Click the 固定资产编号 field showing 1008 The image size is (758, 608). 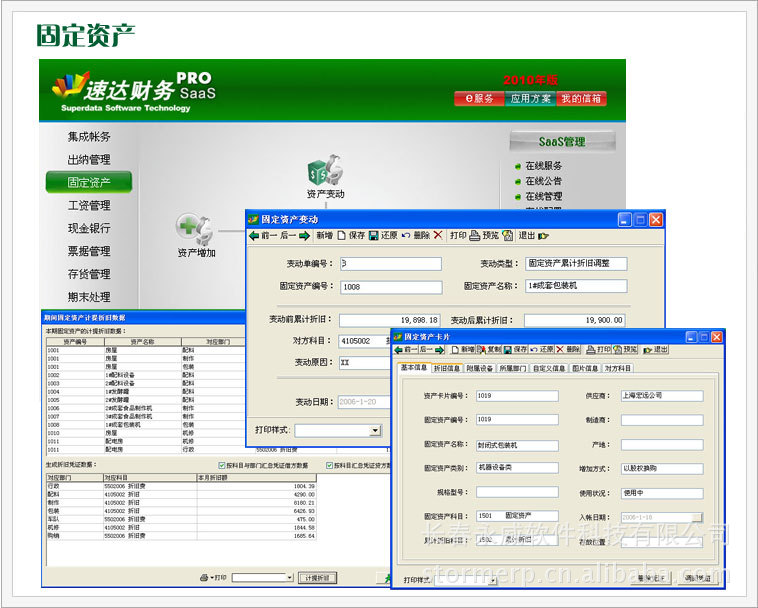pos(391,287)
